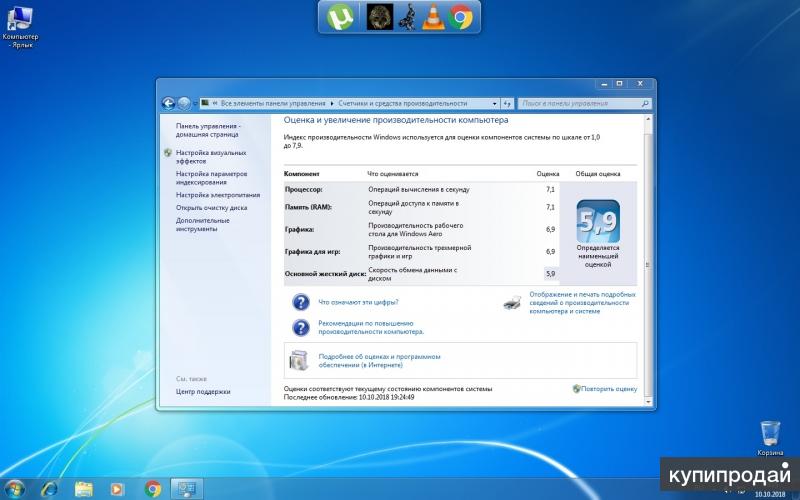Open the Recycle Bin (Корзина) on desktop
The width and height of the screenshot is (800, 500).
pos(770,433)
